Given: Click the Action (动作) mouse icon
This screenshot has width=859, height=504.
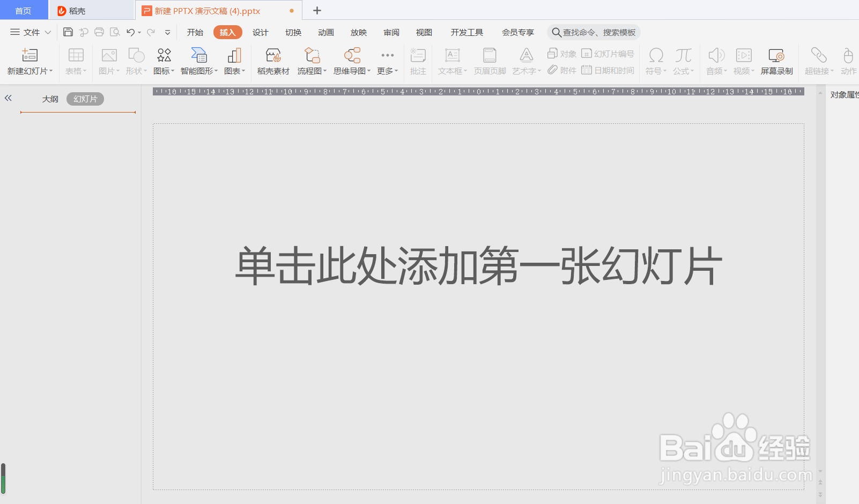Looking at the screenshot, I should tap(848, 55).
